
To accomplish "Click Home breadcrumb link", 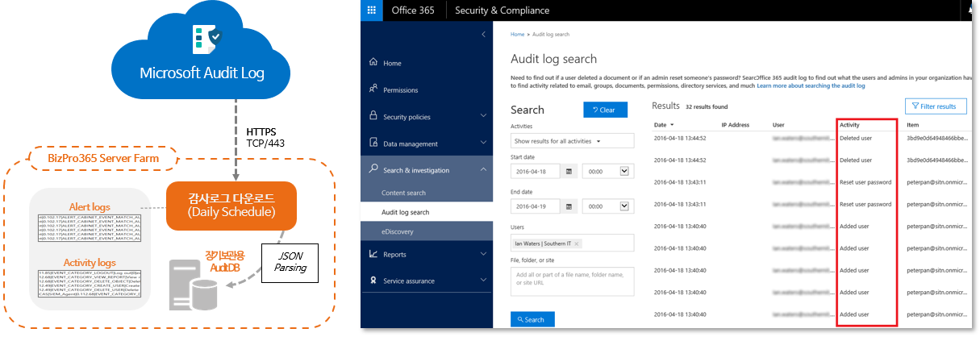I will (x=517, y=35).
